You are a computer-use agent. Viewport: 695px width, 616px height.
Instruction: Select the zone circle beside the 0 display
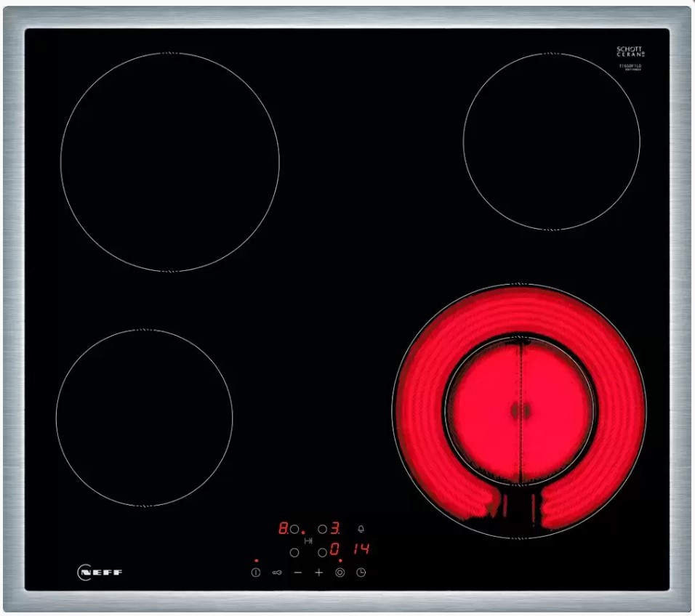322,552
